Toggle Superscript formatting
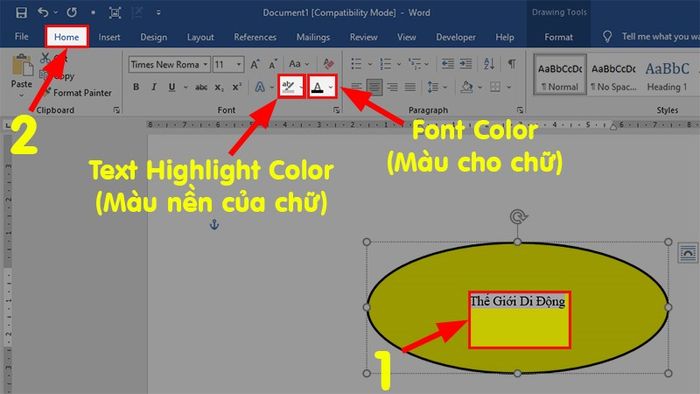700x394 pixels. coord(237,87)
